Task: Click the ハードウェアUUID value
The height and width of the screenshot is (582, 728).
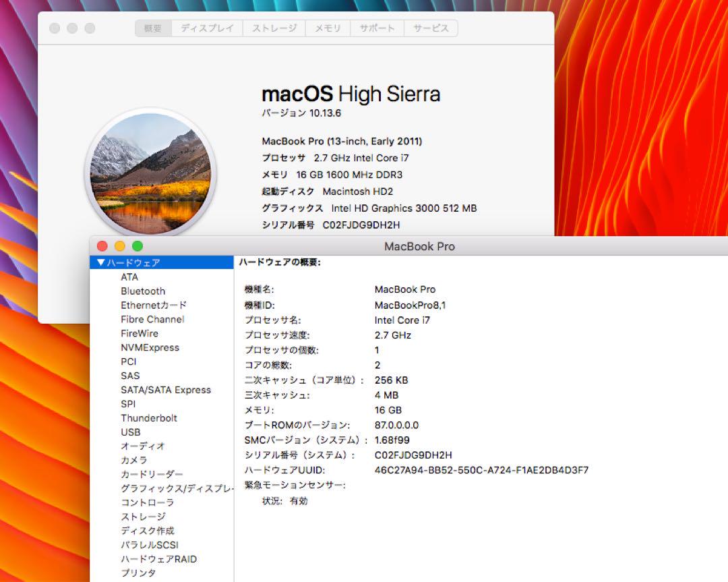Action: tap(481, 470)
